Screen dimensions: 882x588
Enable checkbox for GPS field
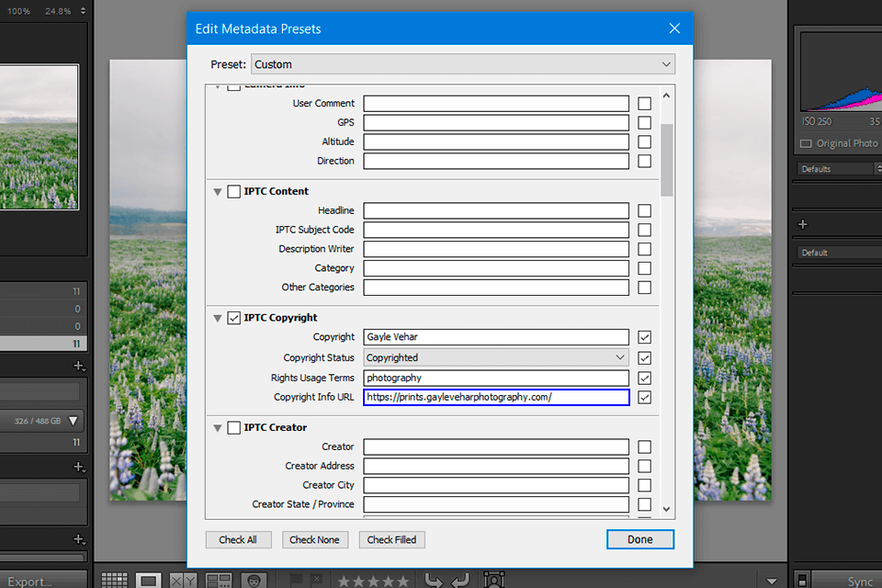pyautogui.click(x=645, y=123)
